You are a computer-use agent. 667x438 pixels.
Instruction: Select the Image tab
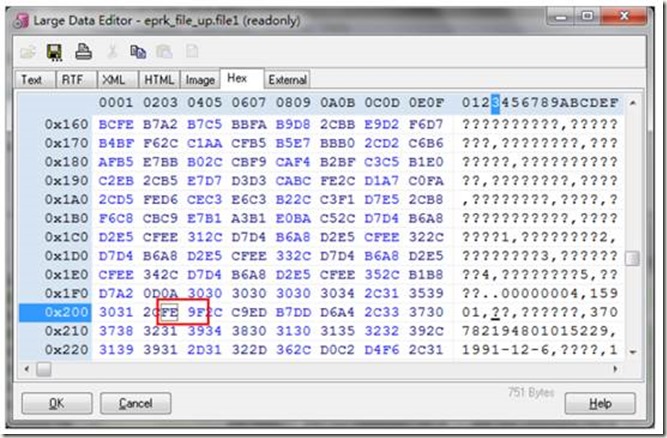tap(200, 80)
